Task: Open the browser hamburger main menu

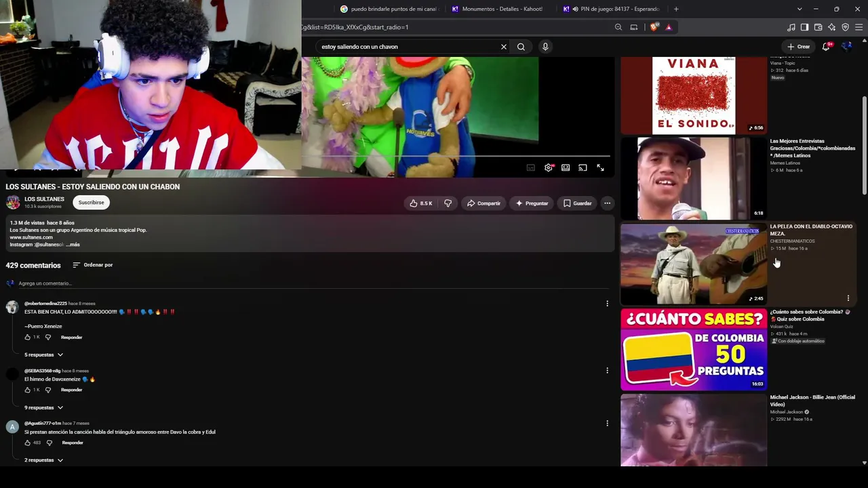Action: [x=859, y=27]
